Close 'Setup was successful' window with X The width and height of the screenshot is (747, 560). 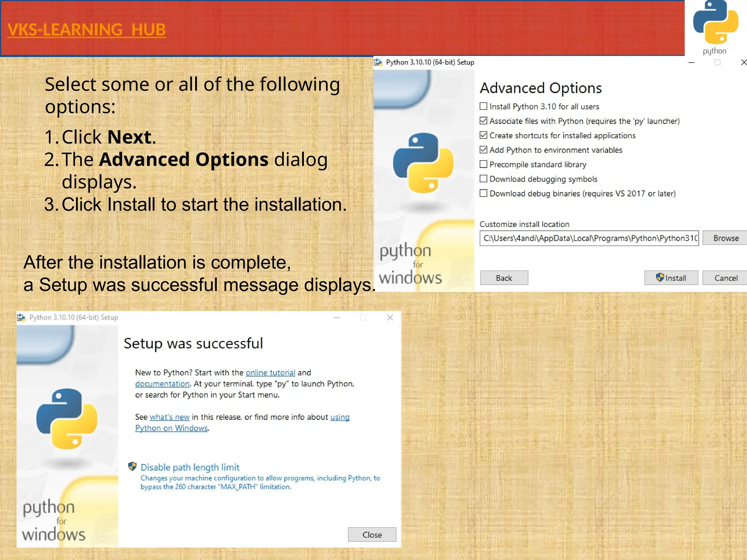tap(390, 318)
